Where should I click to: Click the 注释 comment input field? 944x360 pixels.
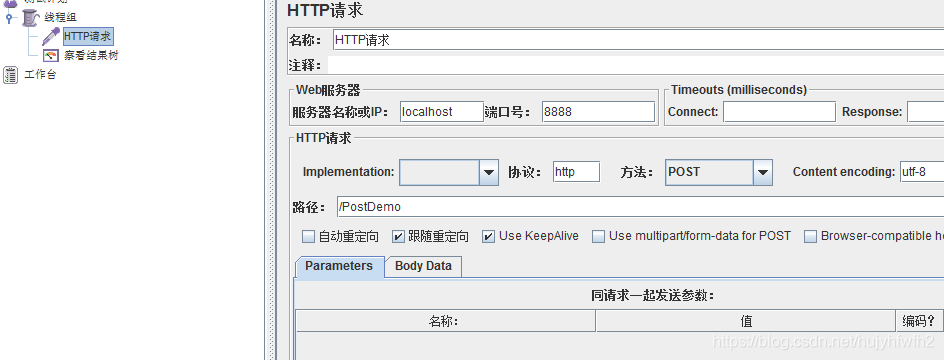[636, 65]
